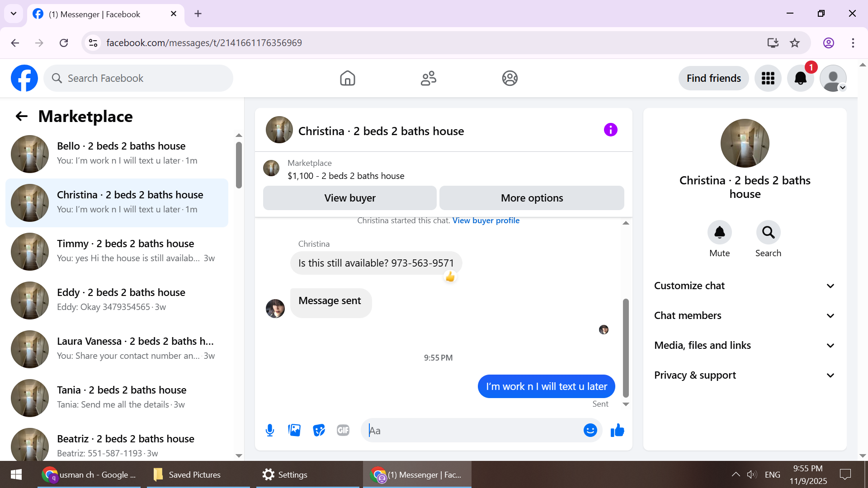This screenshot has width=868, height=488.
Task: Open the tab search dropdown arrow
Action: 14,14
